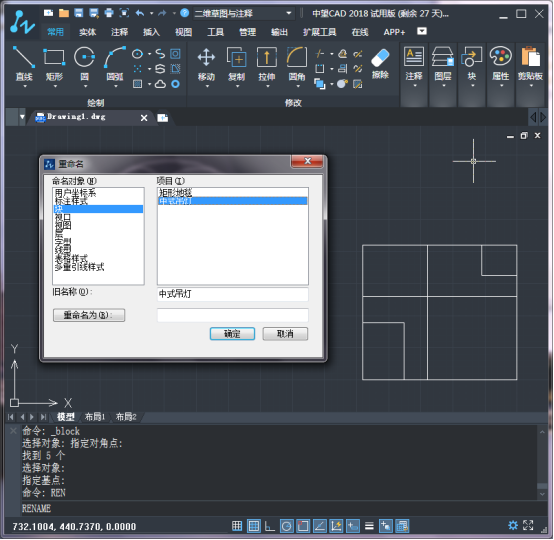Viewport: 554px width, 540px height.
Task: Expand the Arc (圆弧) tool dropdown arrow
Action: pyautogui.click(x=116, y=86)
